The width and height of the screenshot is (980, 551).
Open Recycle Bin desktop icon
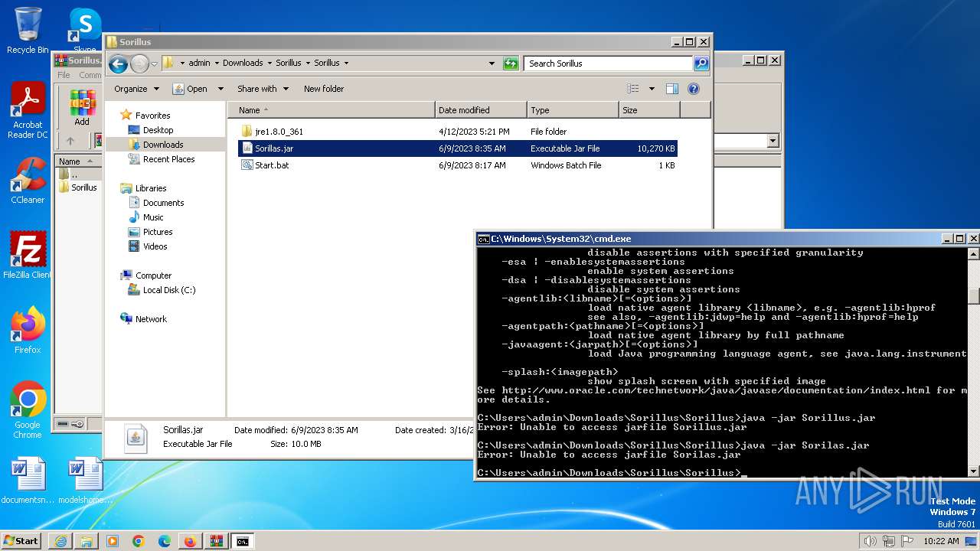[x=28, y=31]
